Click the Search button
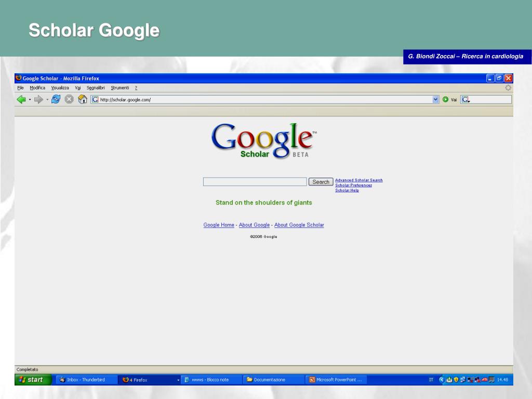 pyautogui.click(x=321, y=182)
